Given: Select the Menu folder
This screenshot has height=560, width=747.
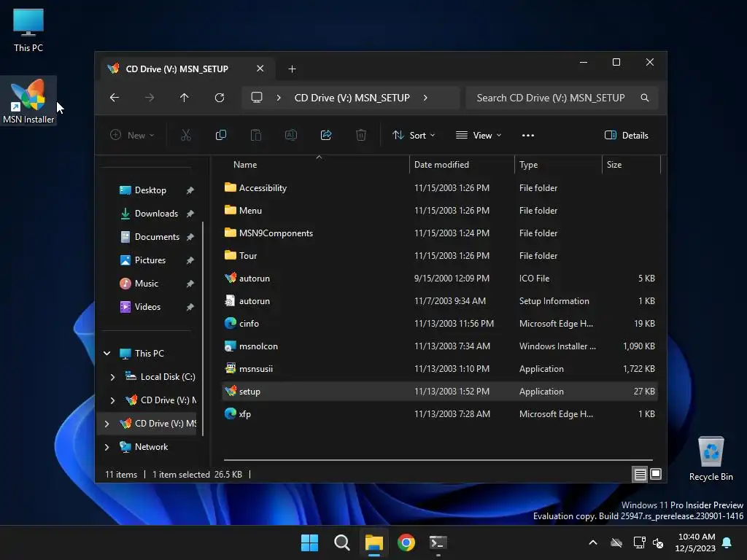Looking at the screenshot, I should pyautogui.click(x=440, y=211).
